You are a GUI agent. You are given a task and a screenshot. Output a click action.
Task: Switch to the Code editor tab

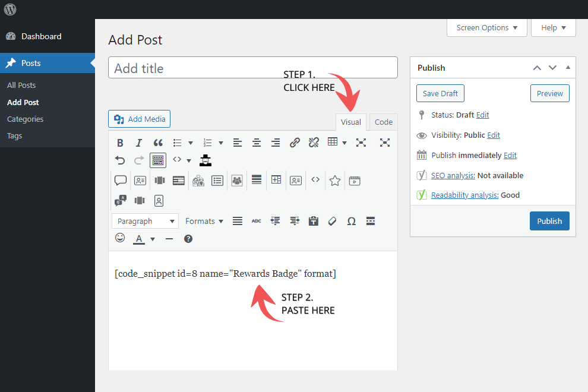click(x=384, y=122)
